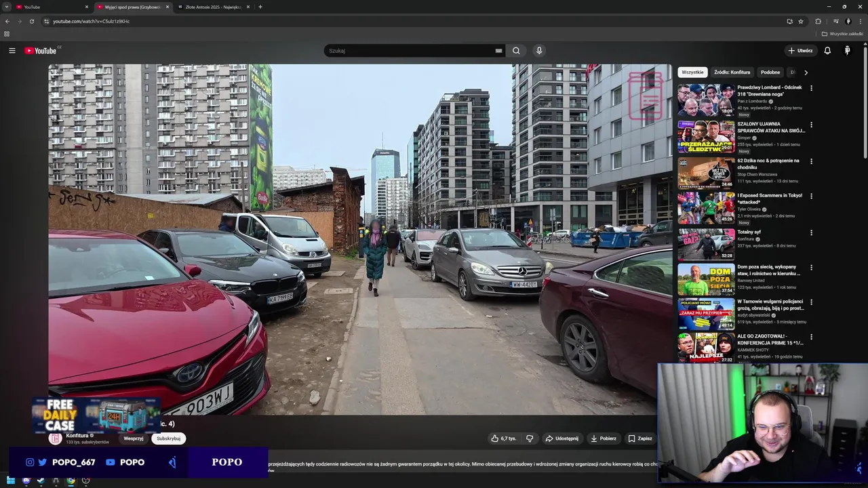Open a new browser tab

click(x=260, y=7)
